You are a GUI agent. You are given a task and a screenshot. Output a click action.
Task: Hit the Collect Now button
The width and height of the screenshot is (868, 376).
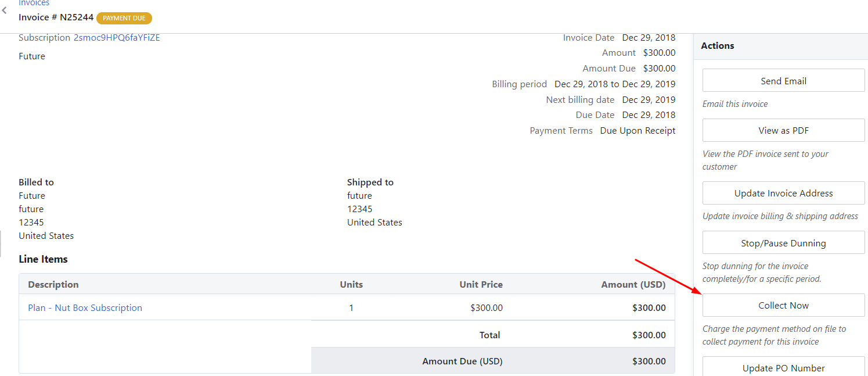(783, 306)
